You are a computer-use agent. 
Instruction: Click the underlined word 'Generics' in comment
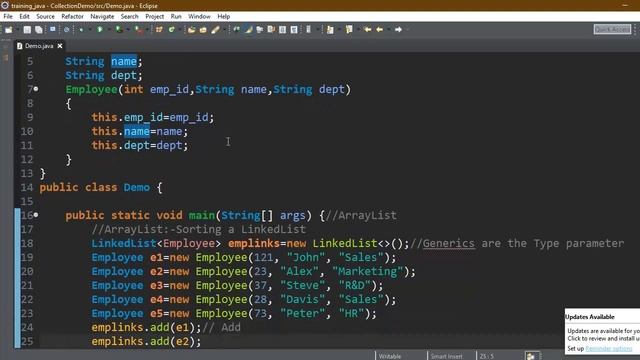[449, 243]
